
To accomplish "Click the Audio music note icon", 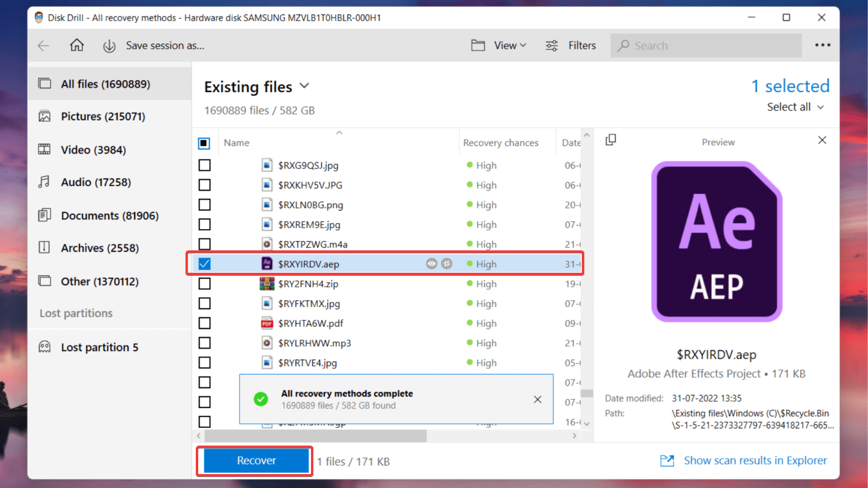I will [x=44, y=182].
